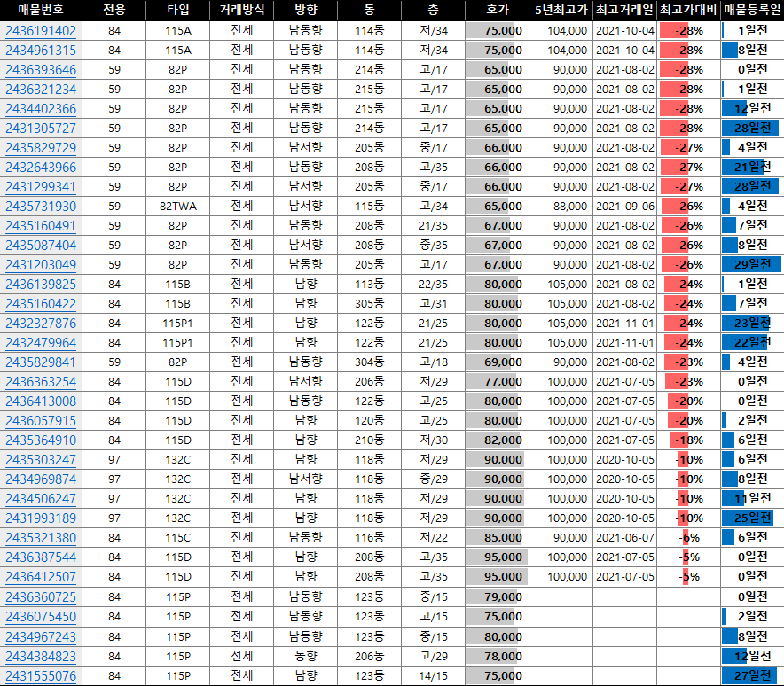Open listing link 2431555076
784x686 pixels.
[41, 676]
